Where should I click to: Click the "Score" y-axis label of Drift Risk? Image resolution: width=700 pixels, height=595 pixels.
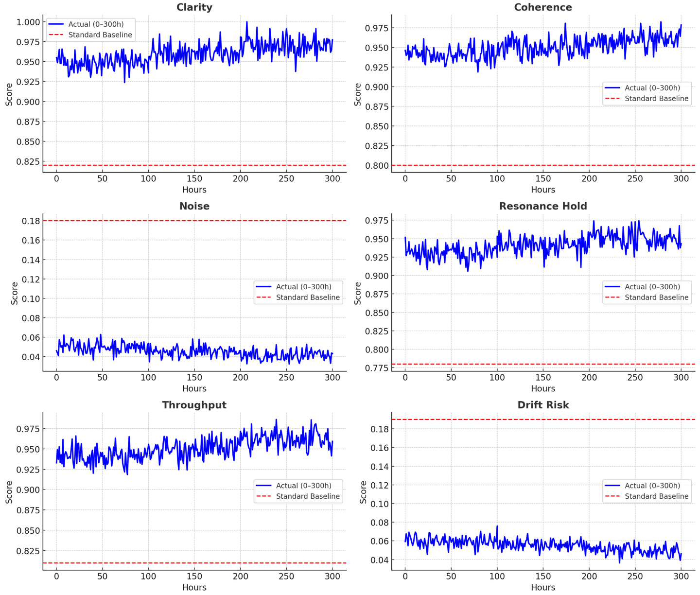coord(363,492)
